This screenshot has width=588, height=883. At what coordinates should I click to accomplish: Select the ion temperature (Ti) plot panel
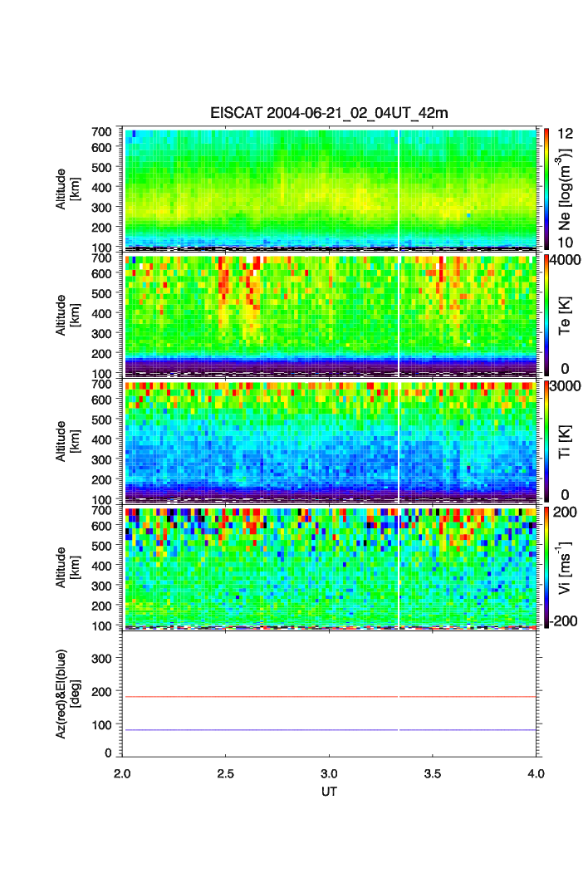[331, 441]
